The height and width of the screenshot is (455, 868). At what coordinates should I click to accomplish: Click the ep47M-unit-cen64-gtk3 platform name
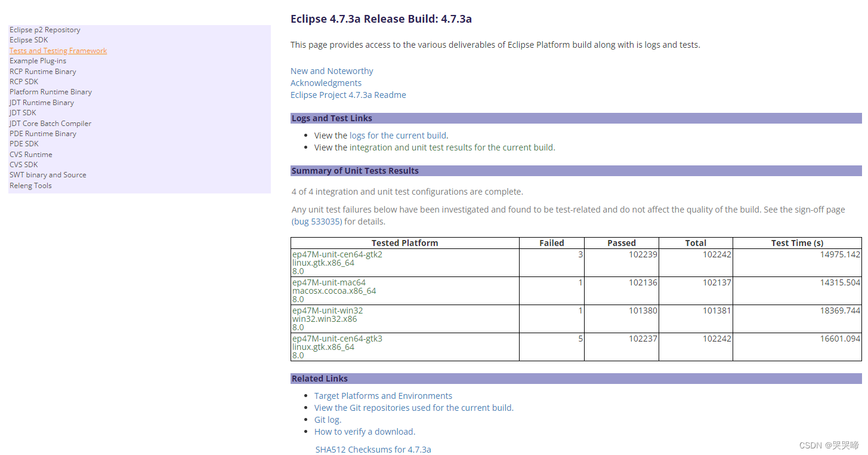pos(337,339)
